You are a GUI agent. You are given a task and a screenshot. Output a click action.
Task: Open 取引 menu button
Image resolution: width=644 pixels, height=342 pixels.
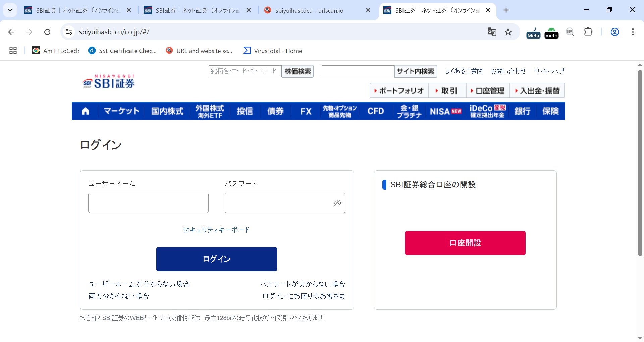coord(447,91)
